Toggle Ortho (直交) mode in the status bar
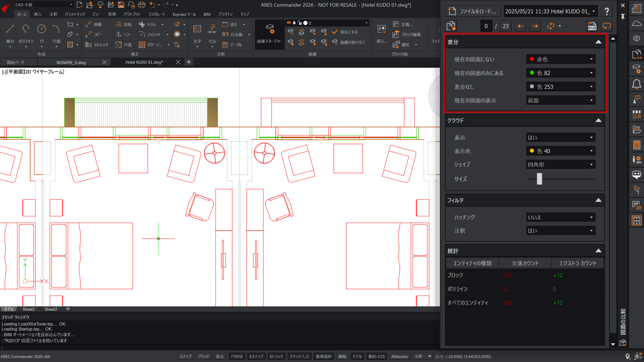This screenshot has height=362, width=644. pos(220,356)
